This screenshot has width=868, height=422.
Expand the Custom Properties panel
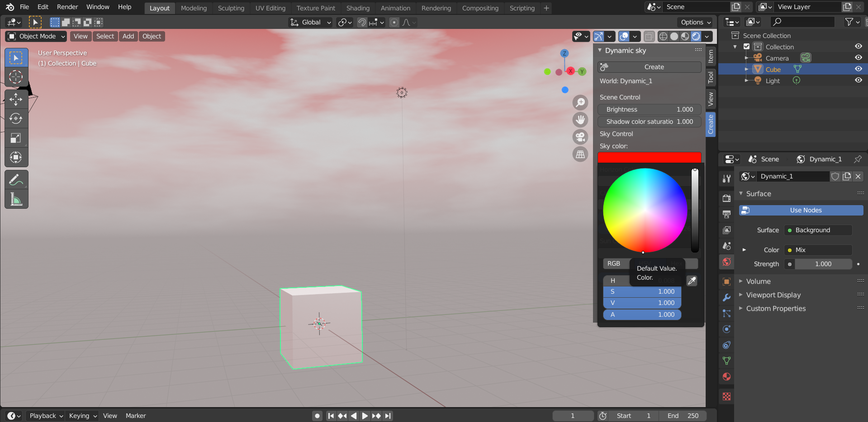click(776, 309)
